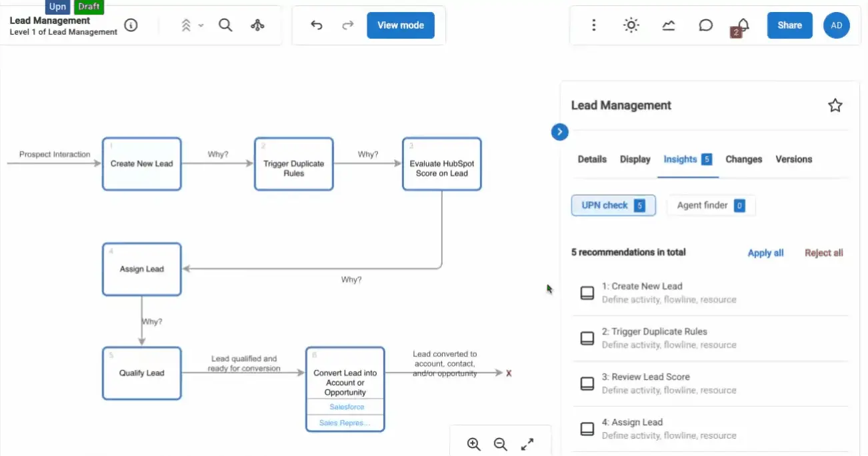Switch to View mode
The height and width of the screenshot is (456, 868).
(x=401, y=25)
